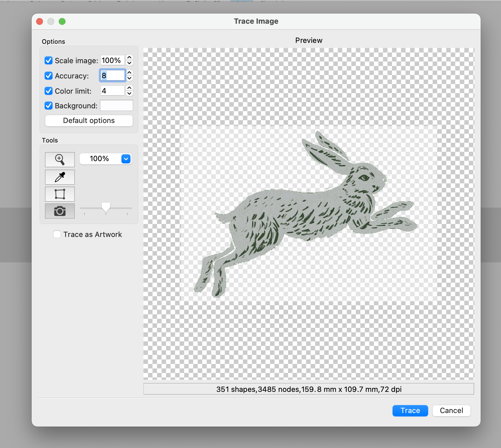
Task: Cancel the trace dialog
Action: pos(451,411)
